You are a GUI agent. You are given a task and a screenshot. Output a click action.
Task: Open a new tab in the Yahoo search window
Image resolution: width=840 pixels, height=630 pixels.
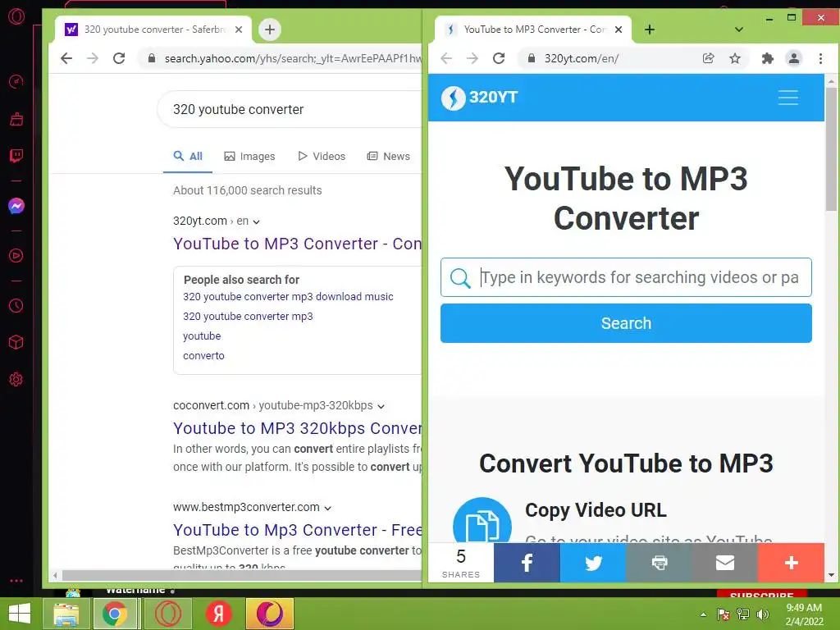(270, 30)
